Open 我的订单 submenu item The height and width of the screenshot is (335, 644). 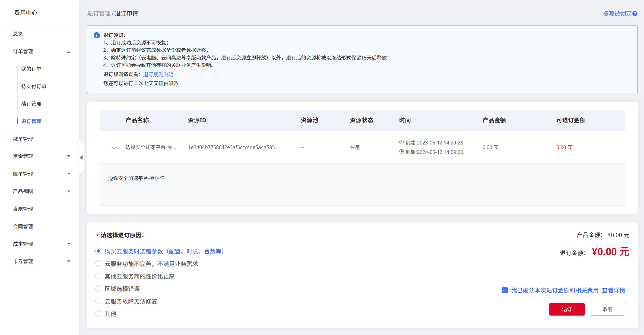point(31,69)
